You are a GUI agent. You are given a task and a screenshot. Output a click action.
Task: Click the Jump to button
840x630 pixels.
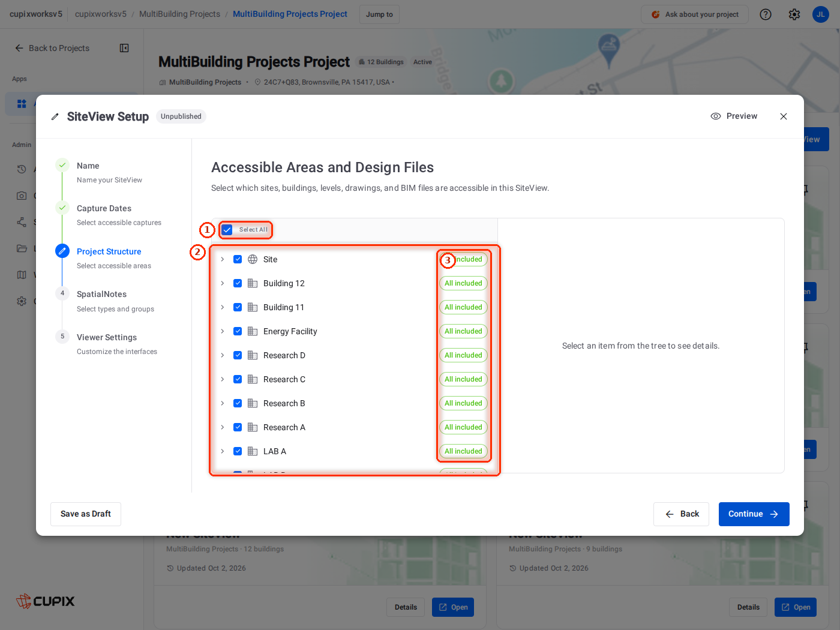tap(379, 14)
